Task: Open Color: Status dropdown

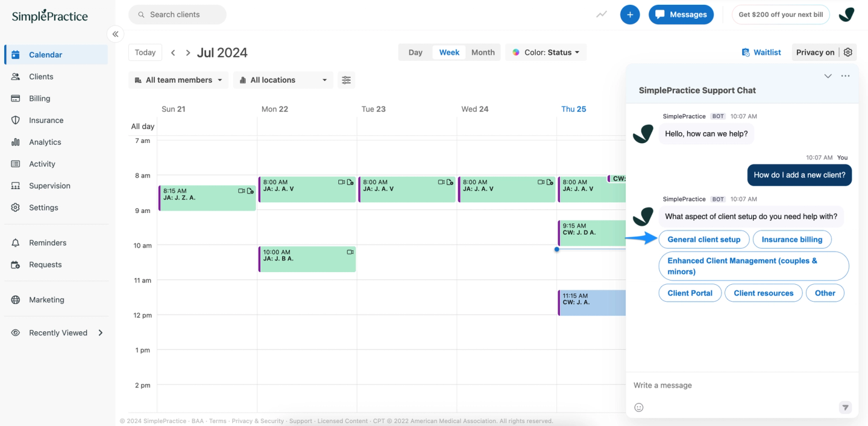Action: click(546, 52)
